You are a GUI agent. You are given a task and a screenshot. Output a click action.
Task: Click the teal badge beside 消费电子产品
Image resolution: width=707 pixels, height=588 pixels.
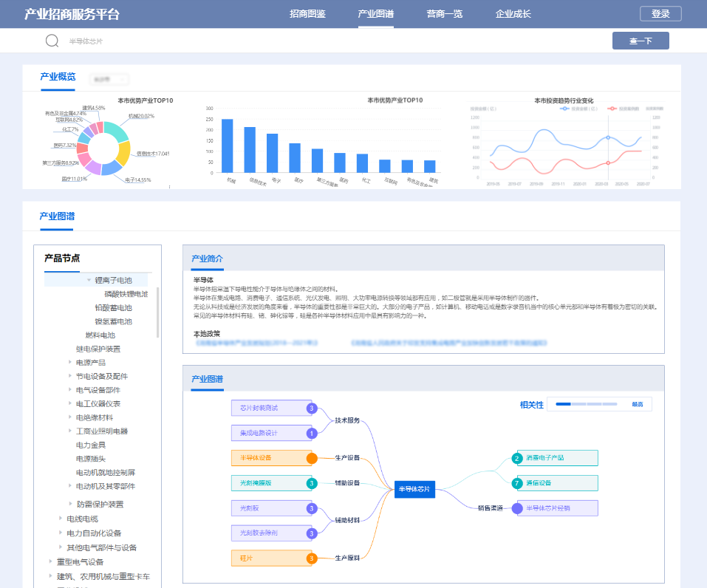click(x=517, y=458)
